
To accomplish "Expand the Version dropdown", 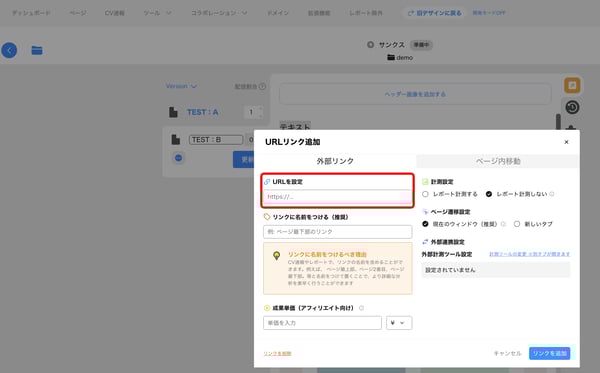I will (181, 86).
